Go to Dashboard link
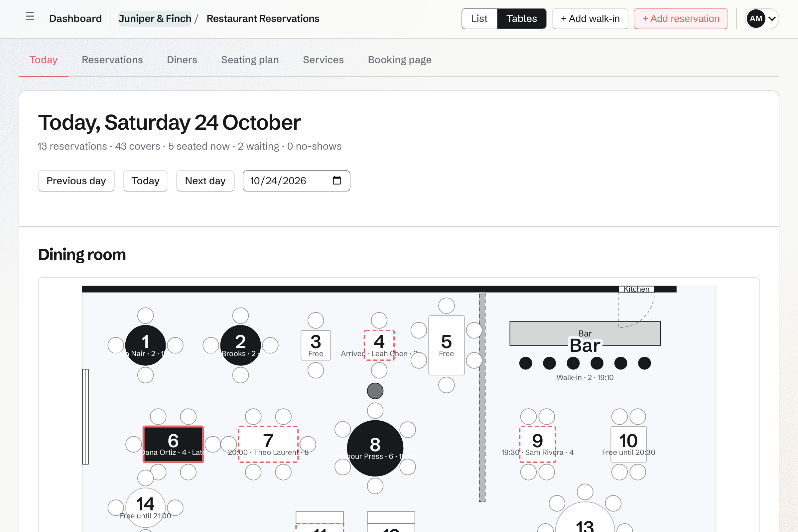 75,19
